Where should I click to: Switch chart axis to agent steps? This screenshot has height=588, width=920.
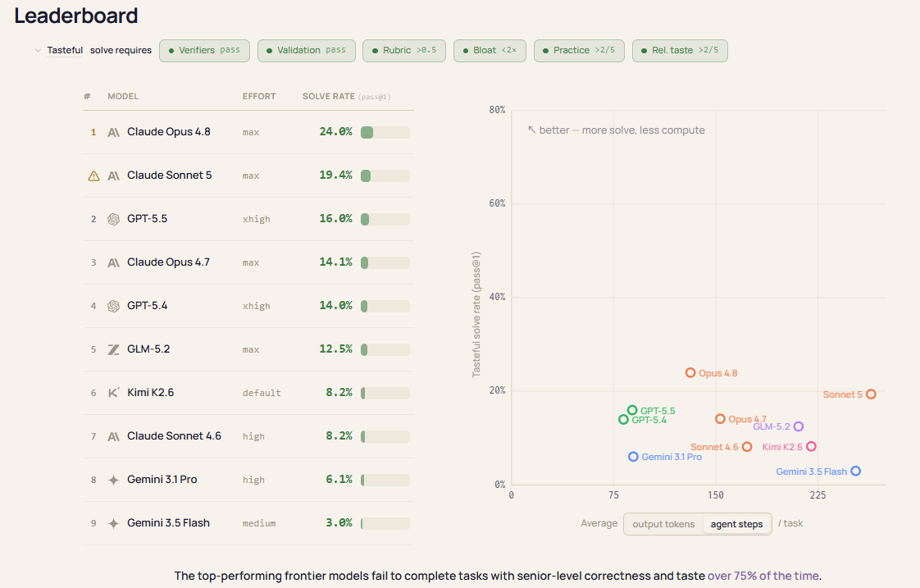736,524
